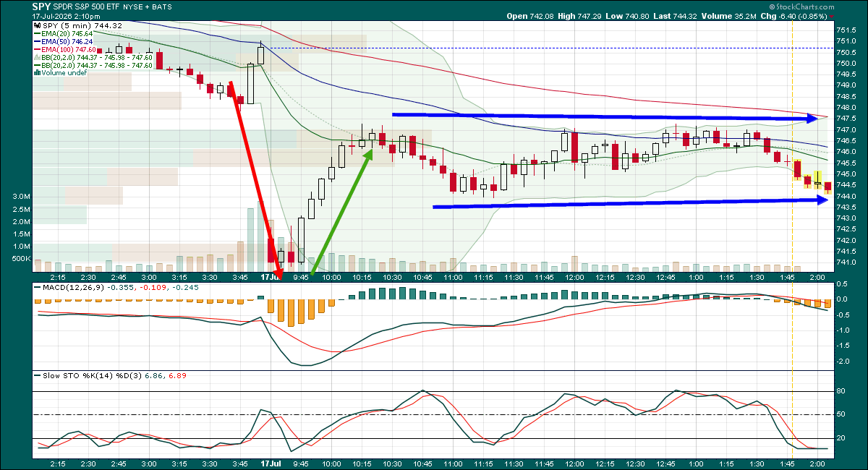Click the 742.0 price axis label

click(x=846, y=240)
